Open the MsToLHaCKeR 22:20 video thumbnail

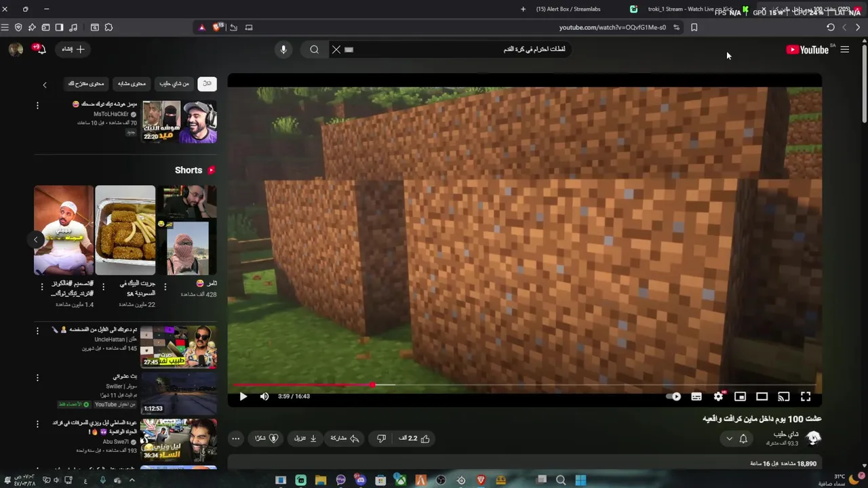click(179, 122)
